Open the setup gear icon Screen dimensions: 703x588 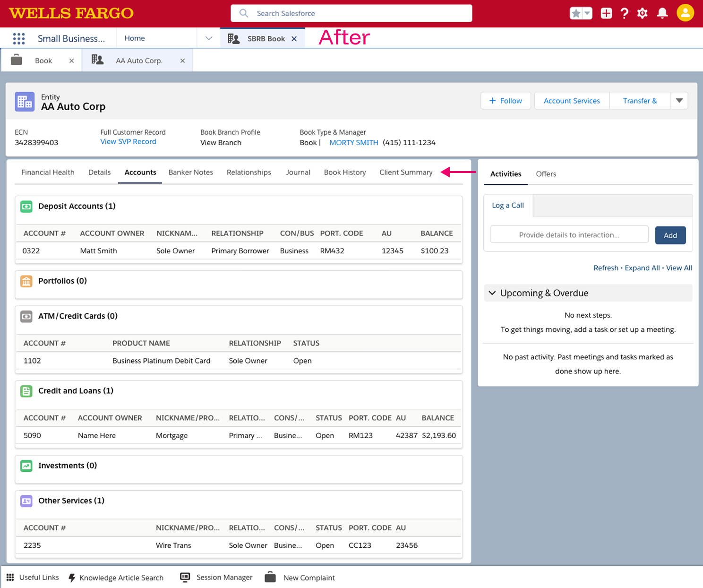click(643, 13)
